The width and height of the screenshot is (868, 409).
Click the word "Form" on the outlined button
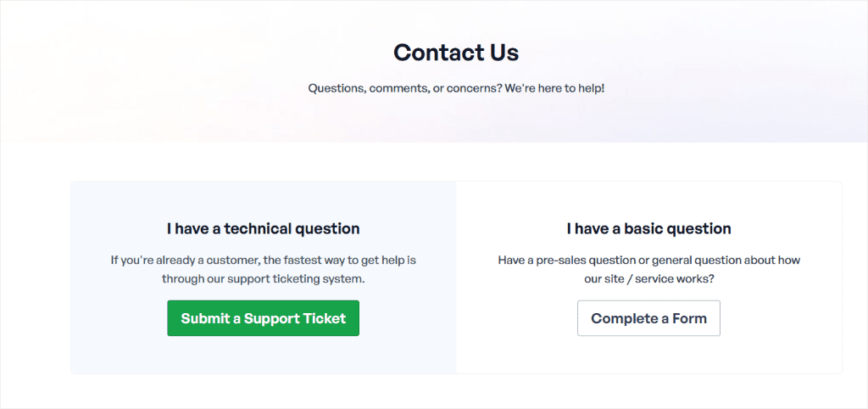[690, 318]
